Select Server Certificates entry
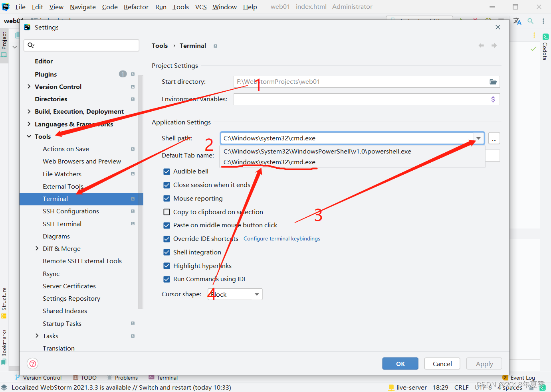This screenshot has width=551, height=392. click(x=69, y=286)
